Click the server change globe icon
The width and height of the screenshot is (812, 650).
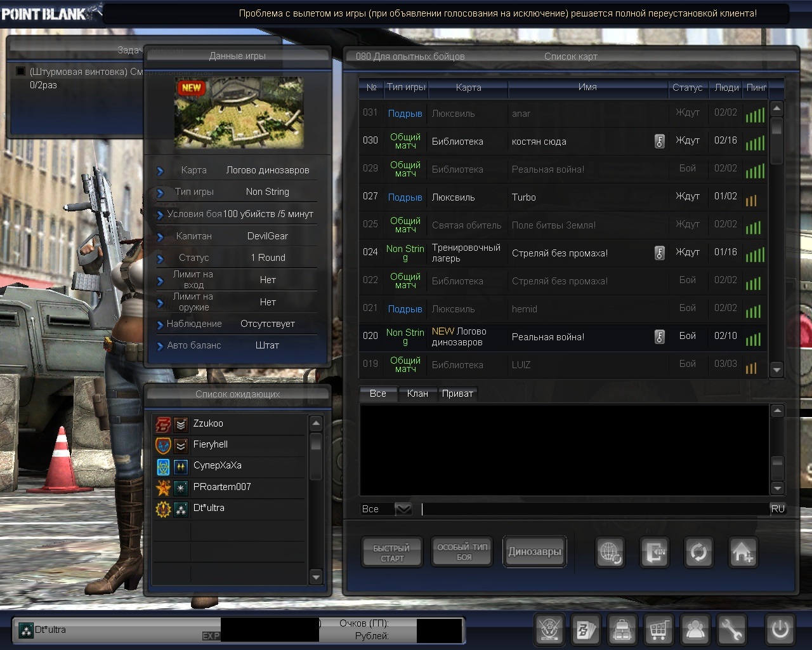tap(610, 553)
